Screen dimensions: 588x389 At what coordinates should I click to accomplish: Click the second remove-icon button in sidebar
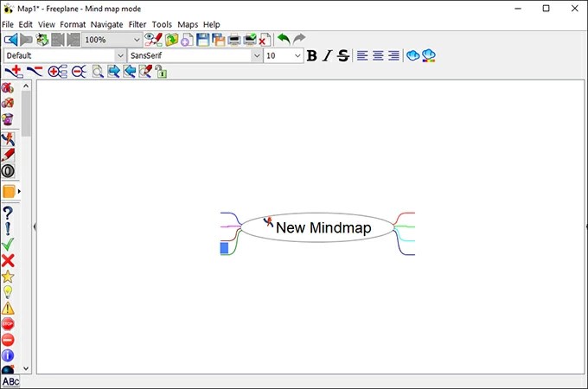pos(8,103)
